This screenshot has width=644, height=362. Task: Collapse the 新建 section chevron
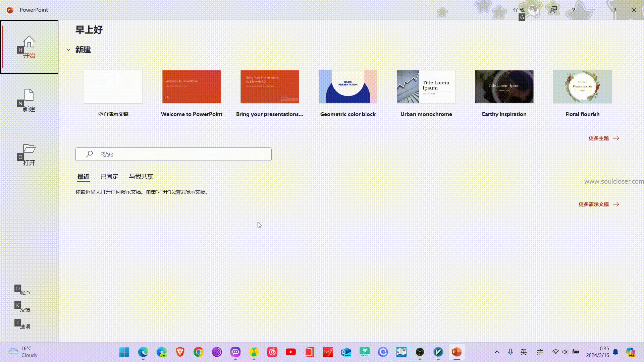[68, 50]
